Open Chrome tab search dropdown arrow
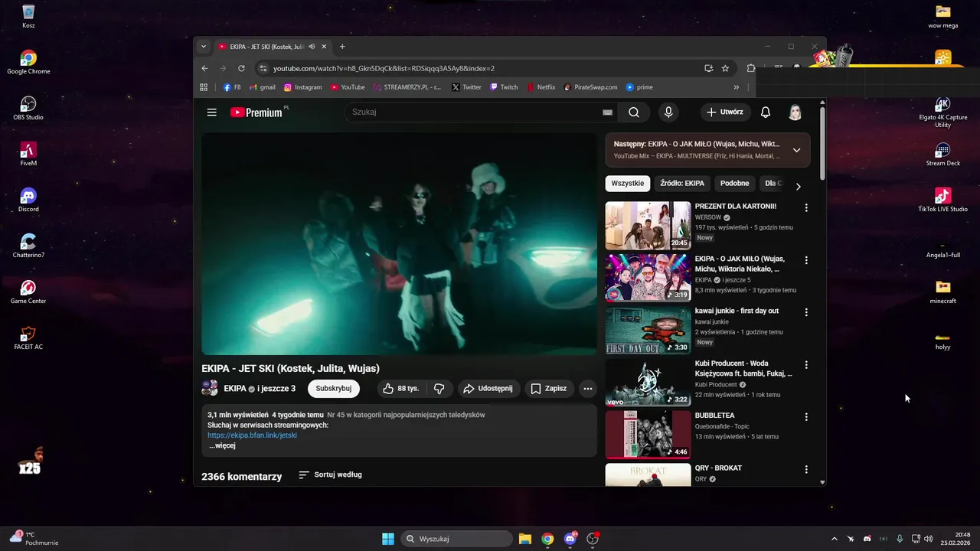 [x=204, y=47]
